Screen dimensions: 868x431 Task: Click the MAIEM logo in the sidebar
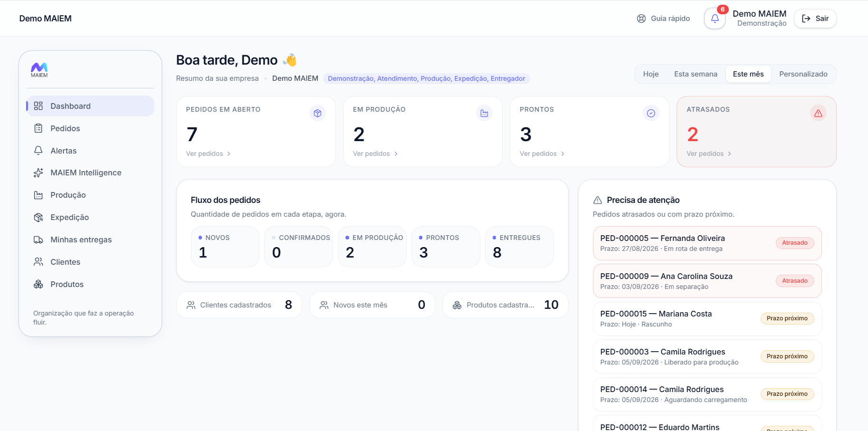tap(39, 70)
